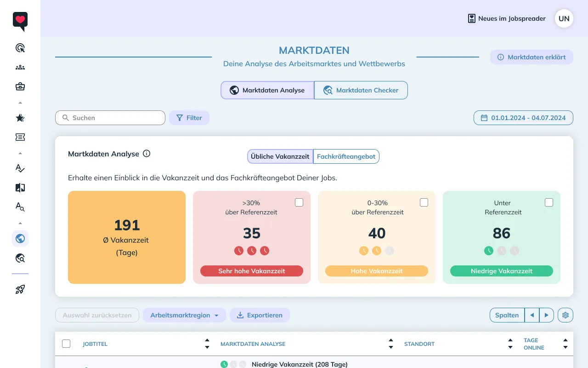Click the text search icon in sidebar

point(20,207)
